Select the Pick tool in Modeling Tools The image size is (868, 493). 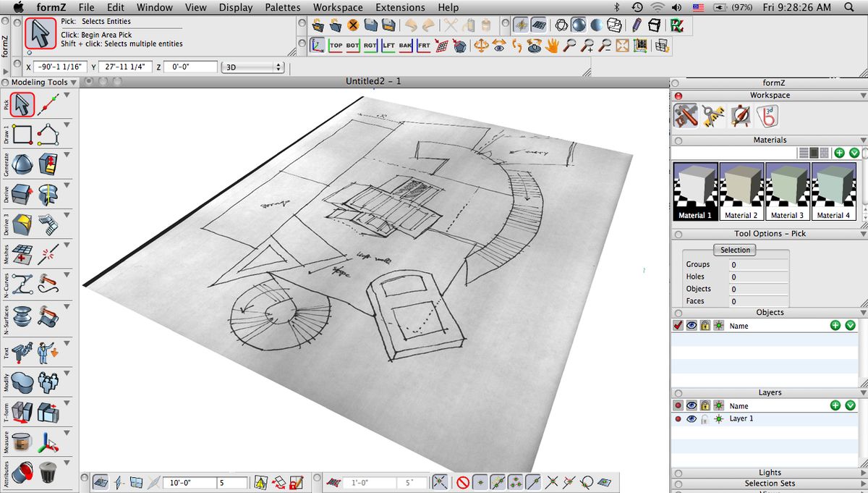tap(21, 104)
